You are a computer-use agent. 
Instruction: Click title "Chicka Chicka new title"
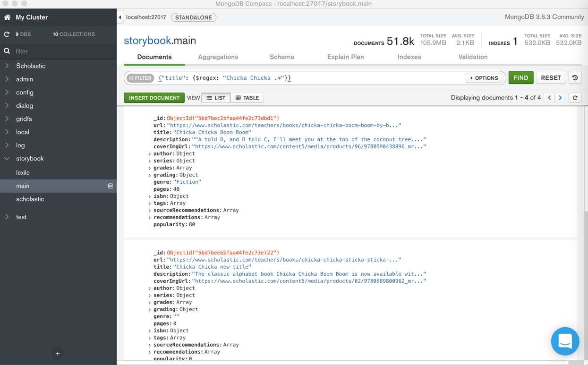[x=212, y=267]
